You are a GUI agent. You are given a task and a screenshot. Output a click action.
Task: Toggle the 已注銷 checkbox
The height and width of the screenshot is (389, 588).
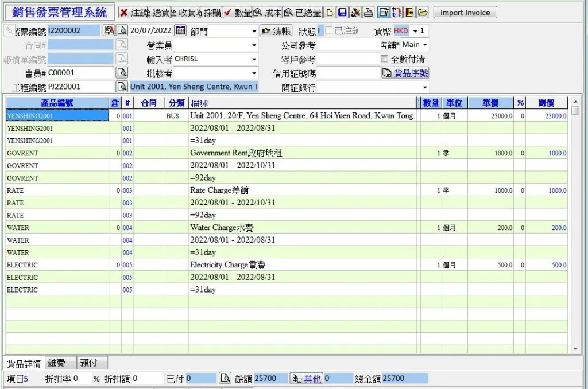[x=329, y=31]
